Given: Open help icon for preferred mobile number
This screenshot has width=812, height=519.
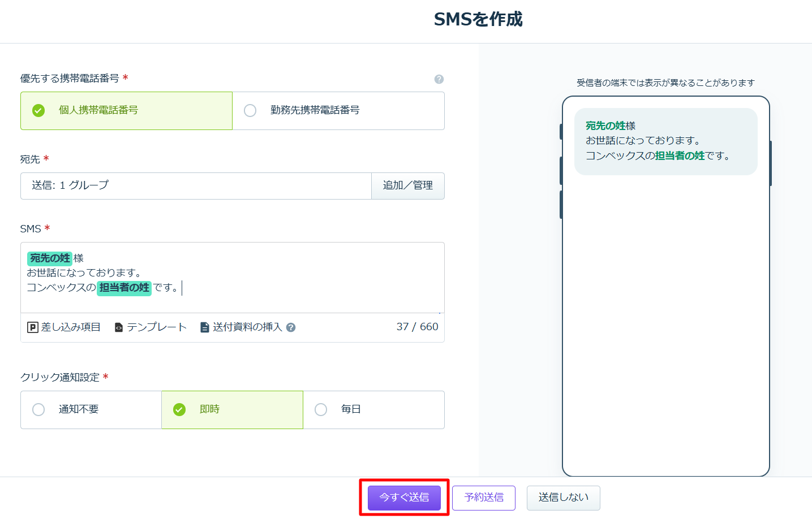Looking at the screenshot, I should (x=439, y=79).
